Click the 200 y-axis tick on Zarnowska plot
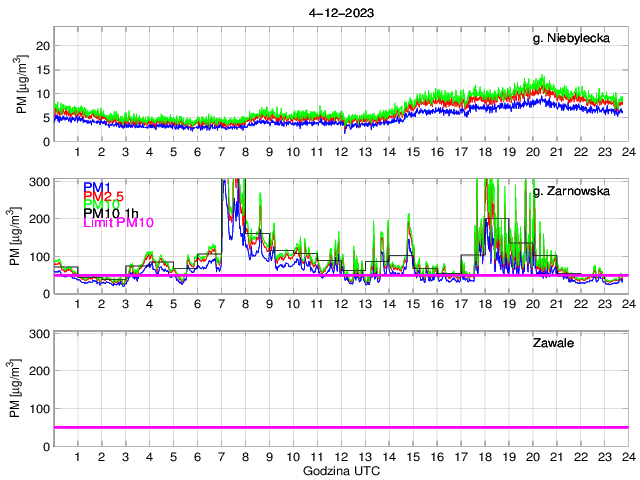 (38, 218)
